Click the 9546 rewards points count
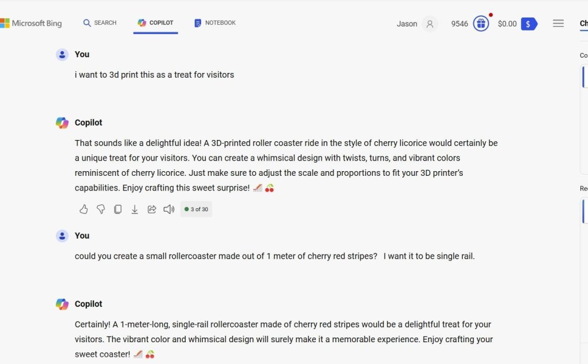Image resolution: width=588 pixels, height=364 pixels. (459, 24)
